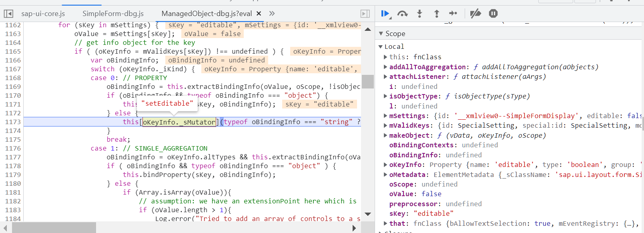Click 'oBindingInfo: undefined' scope variable
Viewport: 644px width, 233px height.
point(435,155)
